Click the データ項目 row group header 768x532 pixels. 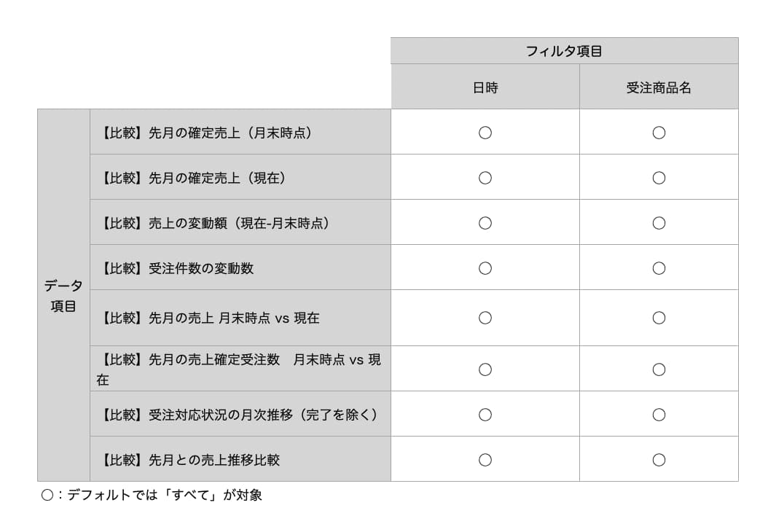[x=63, y=295]
